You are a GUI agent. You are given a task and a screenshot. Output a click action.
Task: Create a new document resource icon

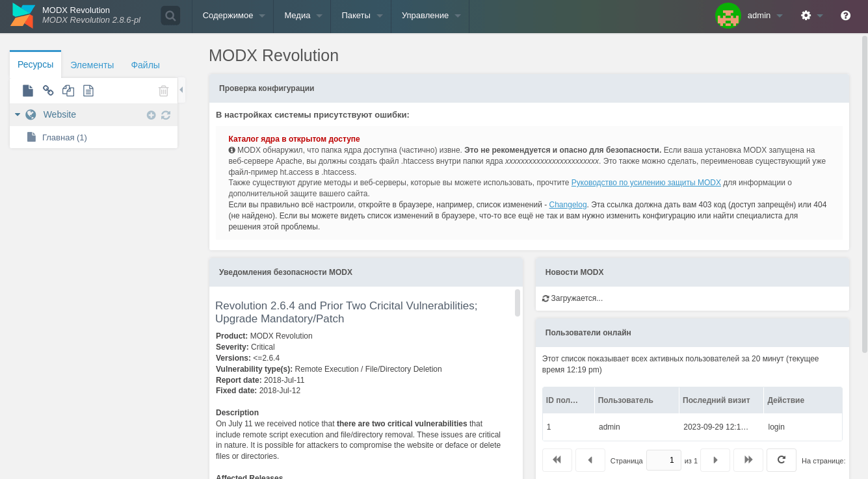click(28, 90)
